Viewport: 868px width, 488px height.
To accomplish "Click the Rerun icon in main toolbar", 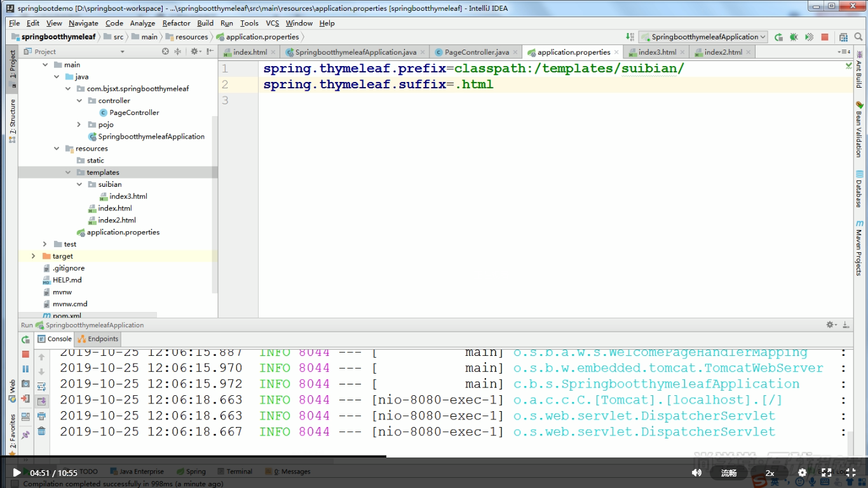I will click(778, 37).
